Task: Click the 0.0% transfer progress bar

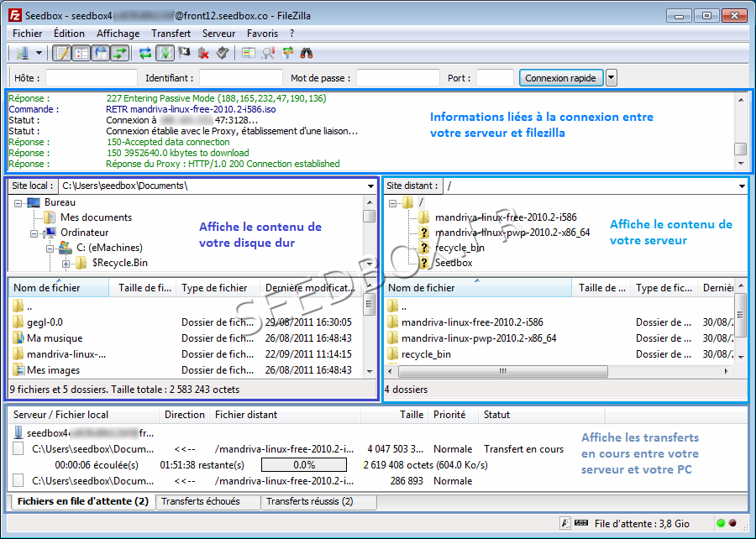Action: (304, 464)
